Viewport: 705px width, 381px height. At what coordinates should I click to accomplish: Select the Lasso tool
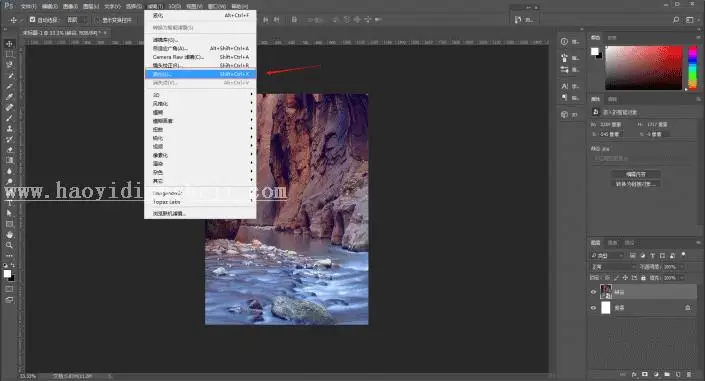point(9,65)
